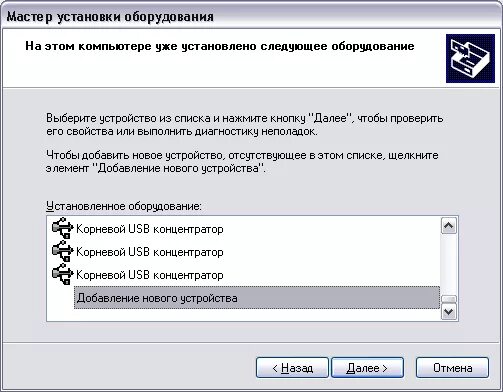503x392 pixels.
Task: Proceed with the Далее button
Action: 367,368
